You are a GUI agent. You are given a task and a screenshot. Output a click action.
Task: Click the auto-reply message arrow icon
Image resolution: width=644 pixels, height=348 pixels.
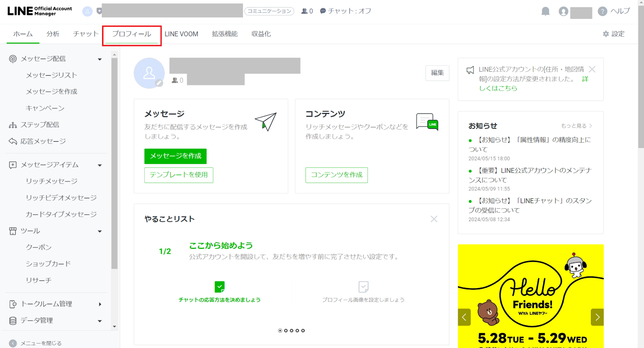coord(13,141)
